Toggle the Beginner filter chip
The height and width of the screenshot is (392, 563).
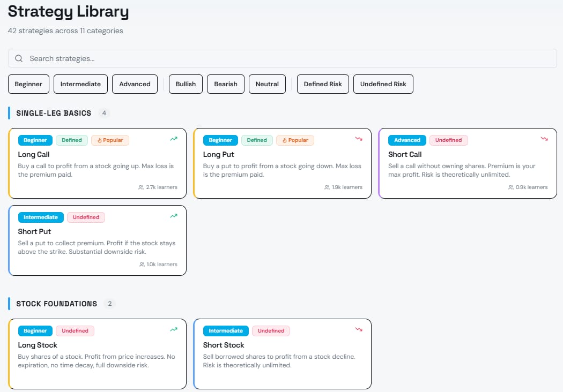click(x=28, y=84)
